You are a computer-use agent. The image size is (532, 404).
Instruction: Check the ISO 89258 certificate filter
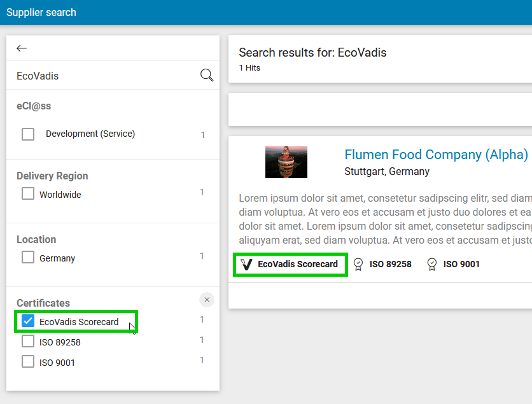pos(27,341)
